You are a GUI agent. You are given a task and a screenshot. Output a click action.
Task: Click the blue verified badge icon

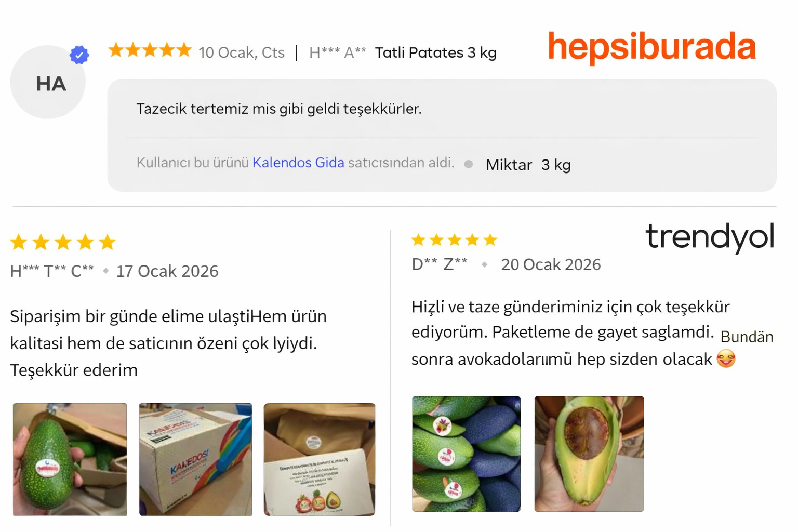[79, 55]
